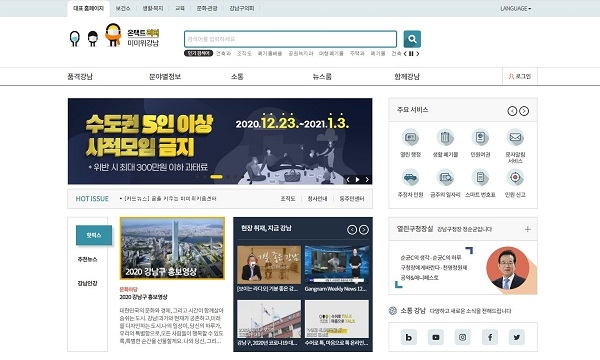Open the YouTube social icon

(435, 337)
